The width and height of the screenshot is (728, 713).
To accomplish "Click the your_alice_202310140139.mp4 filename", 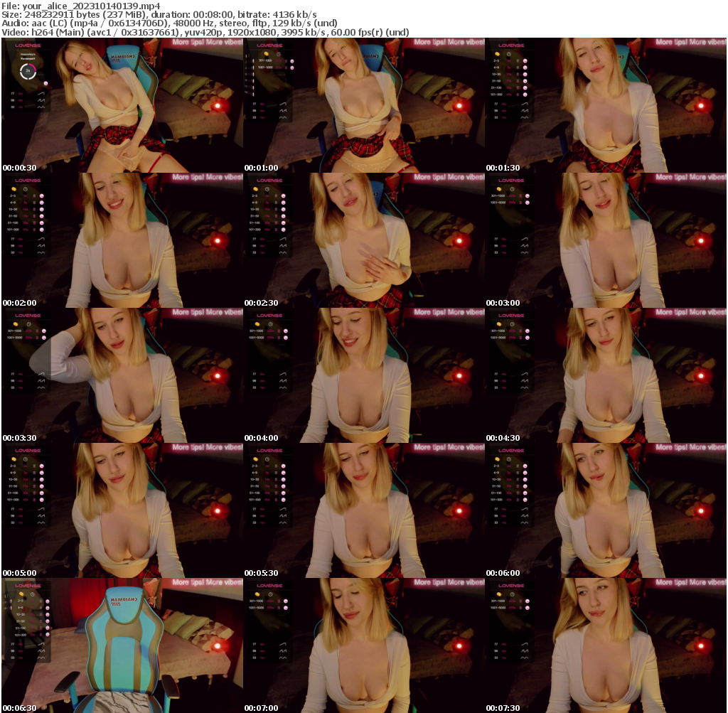I will (x=80, y=6).
